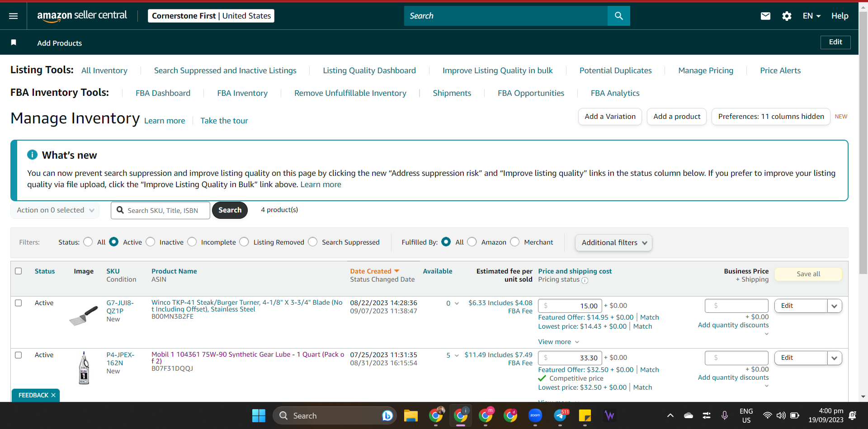Viewport: 868px width, 429px height.
Task: Open messages via the envelope icon
Action: (x=765, y=16)
